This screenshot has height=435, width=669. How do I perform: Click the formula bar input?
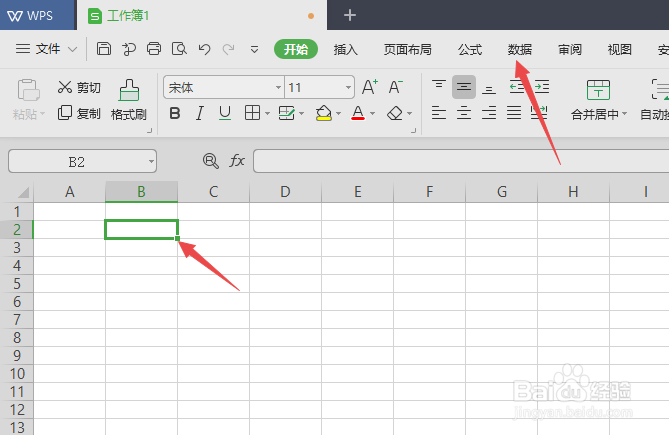point(461,161)
